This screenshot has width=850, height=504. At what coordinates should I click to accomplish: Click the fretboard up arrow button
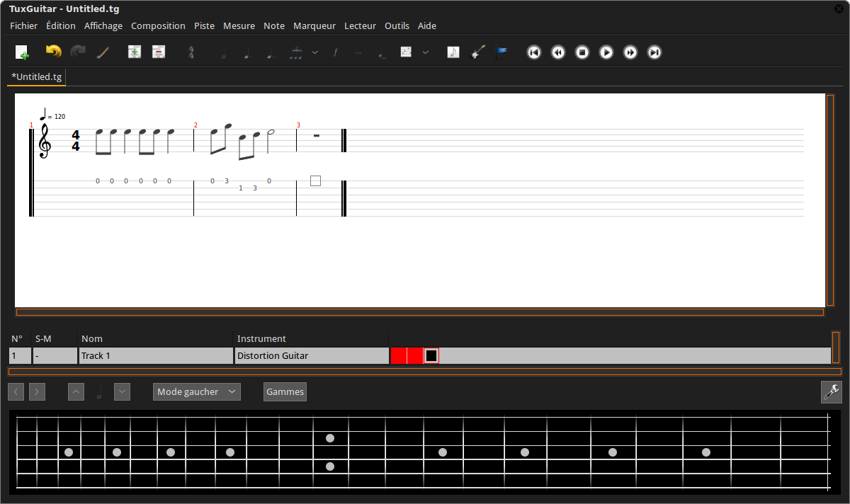click(76, 391)
